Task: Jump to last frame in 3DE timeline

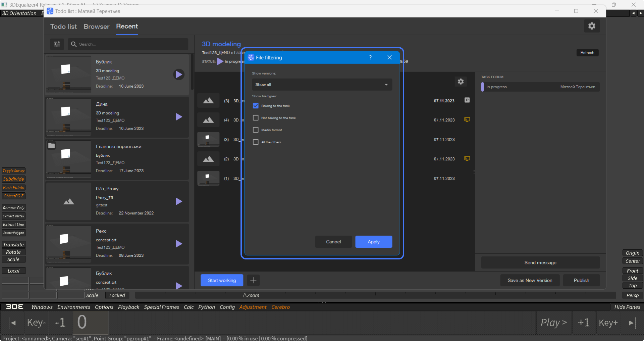Action: click(632, 323)
